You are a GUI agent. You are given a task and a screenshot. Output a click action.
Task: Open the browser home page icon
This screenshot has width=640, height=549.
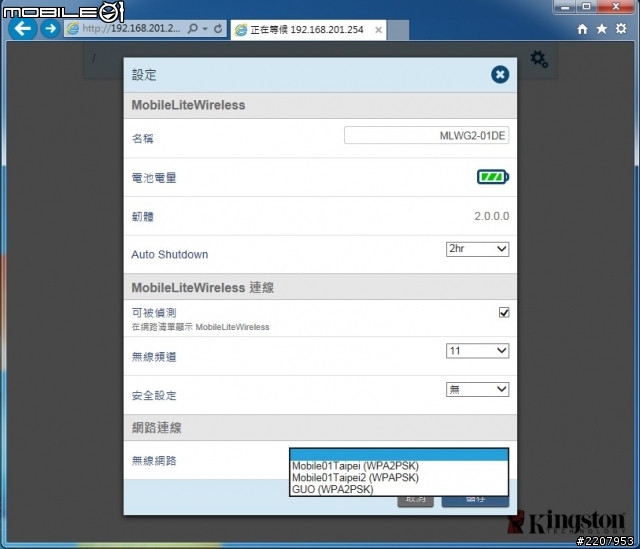click(x=582, y=29)
